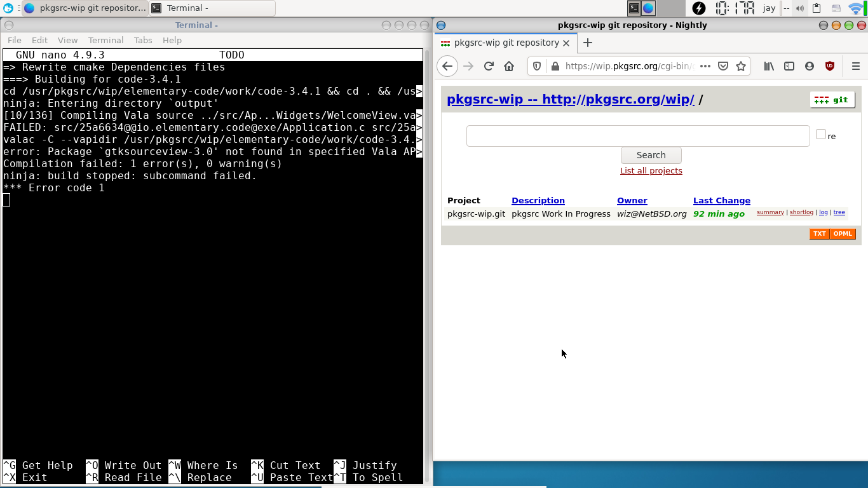Image resolution: width=868 pixels, height=488 pixels.
Task: Click the project search input field
Action: (x=638, y=136)
